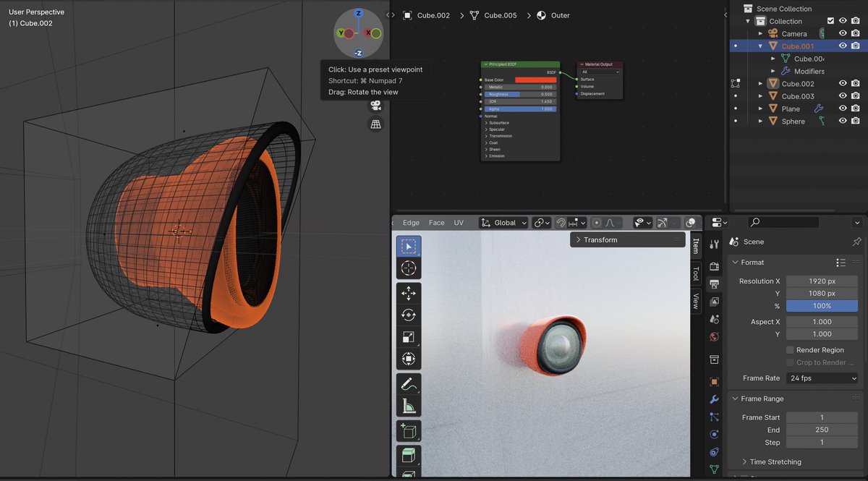Disable Sphere in renders via camera icon

[856, 121]
